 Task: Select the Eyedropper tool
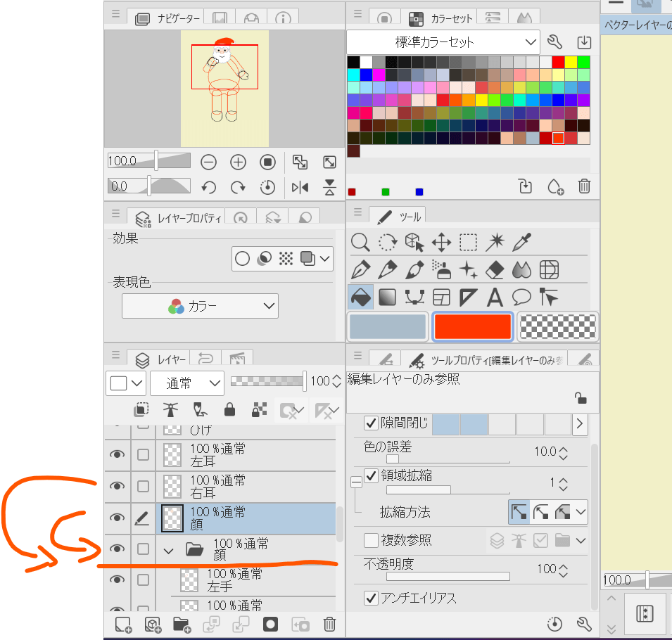click(521, 243)
